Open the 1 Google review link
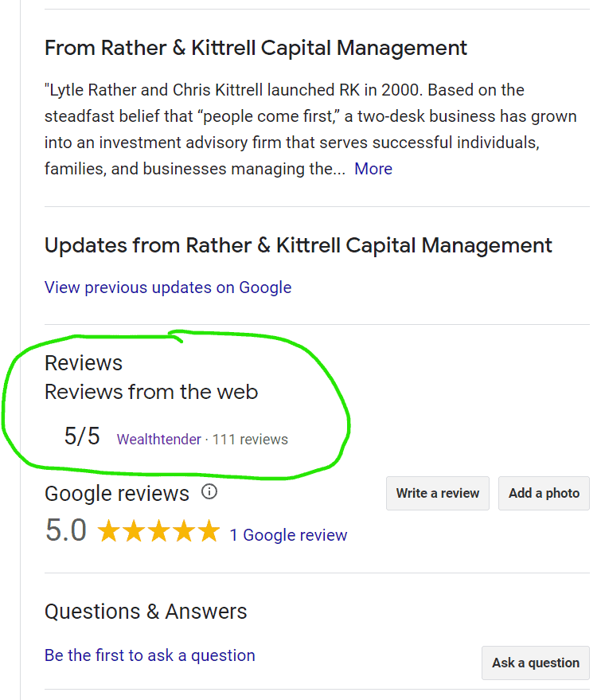 [288, 535]
